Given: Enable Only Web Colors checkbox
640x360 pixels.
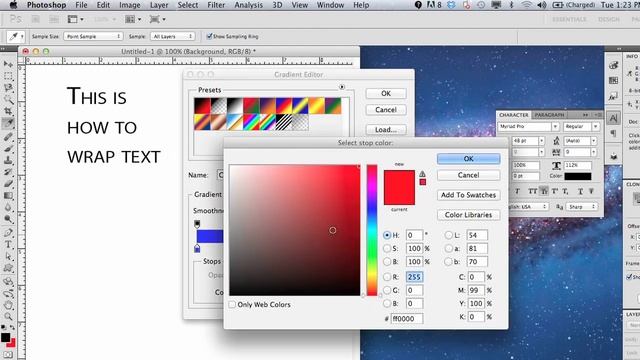Looking at the screenshot, I should 232,304.
